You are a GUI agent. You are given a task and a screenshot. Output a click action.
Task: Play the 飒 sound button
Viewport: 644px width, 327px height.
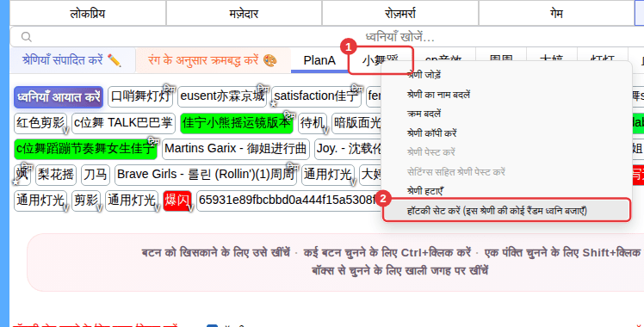(22, 175)
